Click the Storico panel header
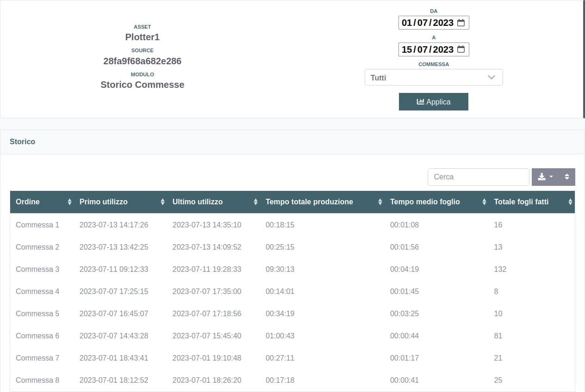The width and height of the screenshot is (585, 392). 292,141
